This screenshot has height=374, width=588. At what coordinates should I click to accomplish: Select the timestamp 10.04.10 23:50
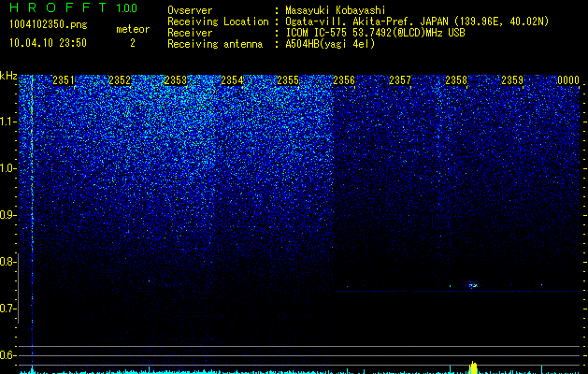coord(48,43)
